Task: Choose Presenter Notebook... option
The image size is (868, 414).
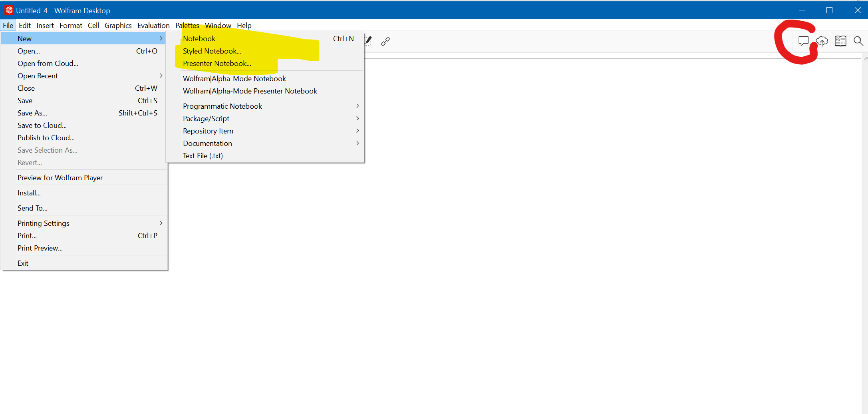Action: click(265, 64)
